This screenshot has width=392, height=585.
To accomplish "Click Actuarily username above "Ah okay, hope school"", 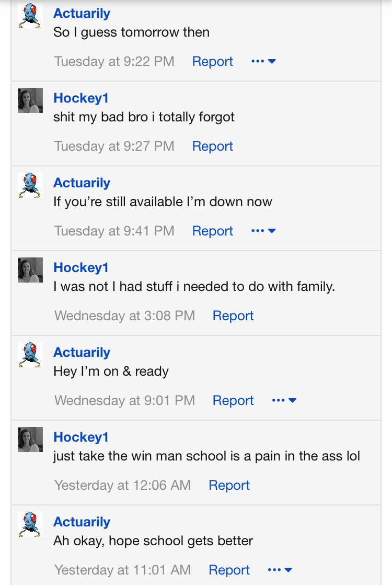I will tap(82, 522).
